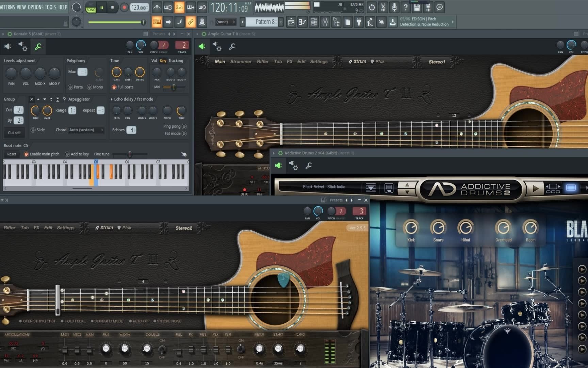Toggle Enable main pitch option

26,154
